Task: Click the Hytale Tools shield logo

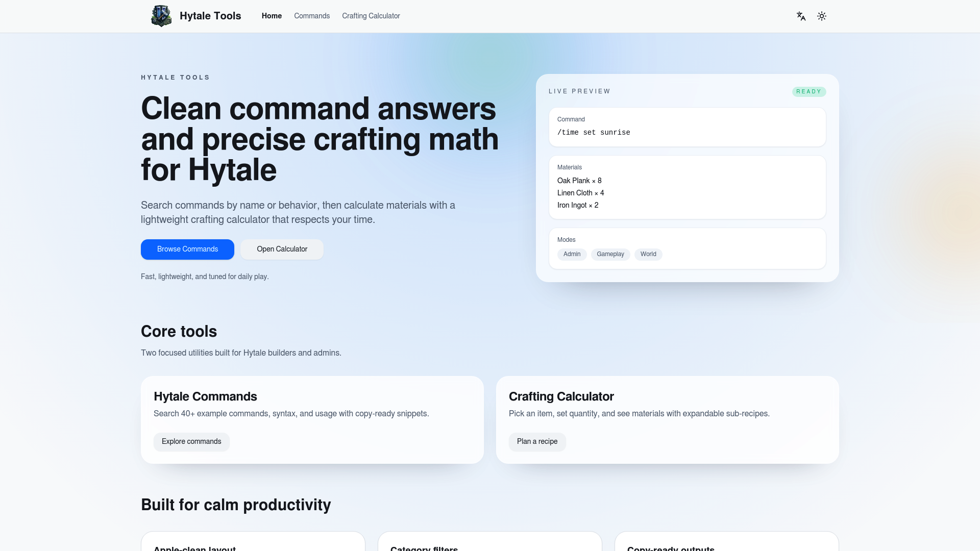Action: 161,16
